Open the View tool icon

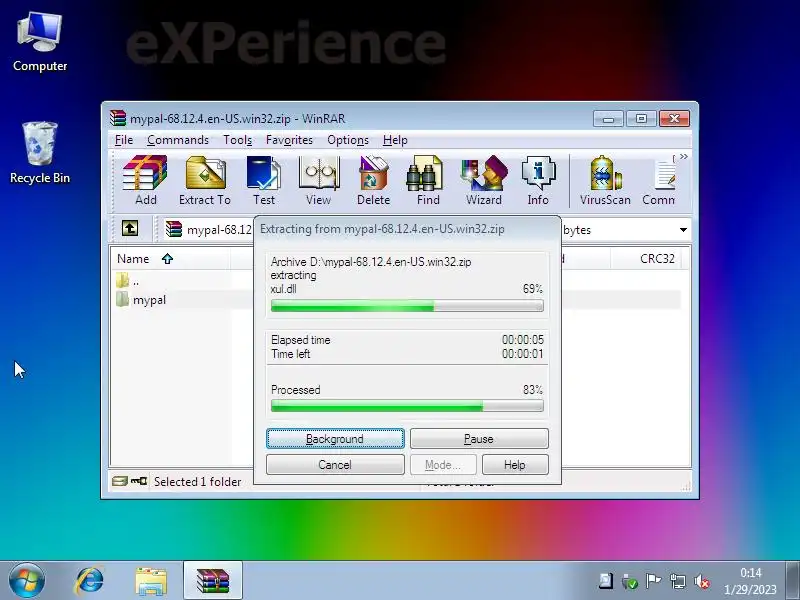[319, 180]
